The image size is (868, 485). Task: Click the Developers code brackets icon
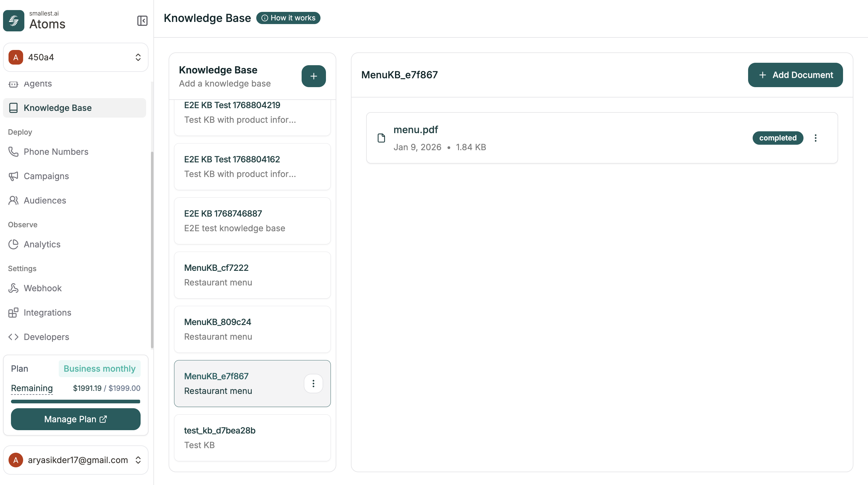point(14,337)
